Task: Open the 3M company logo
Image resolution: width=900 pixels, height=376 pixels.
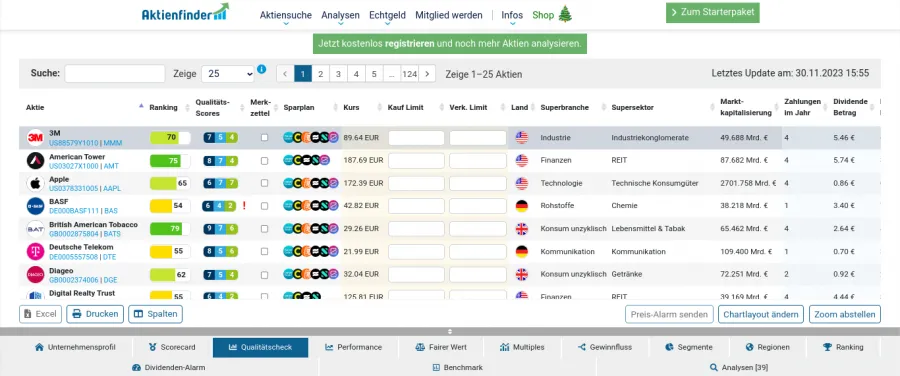Action: tap(36, 138)
